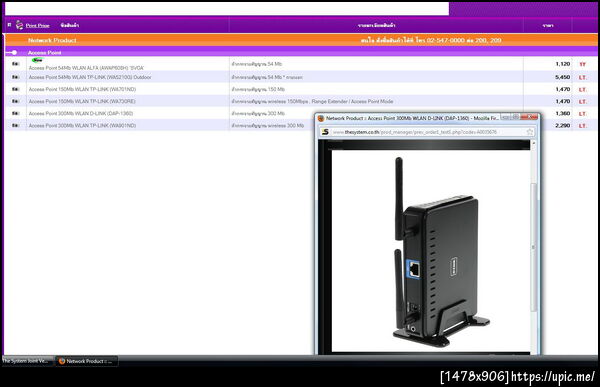The width and height of the screenshot is (600, 387).
Task: Click the LT warranty label beside 5,450
Action: coord(582,77)
